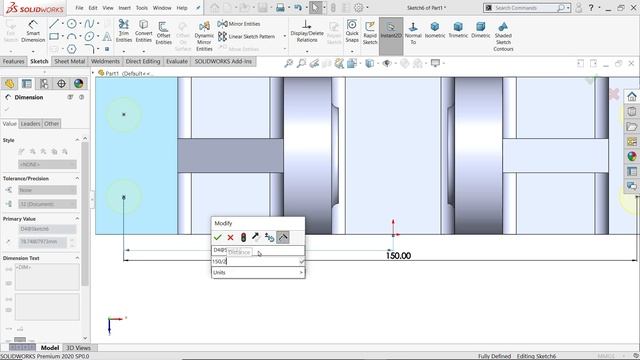This screenshot has height=360, width=640.
Task: Select the Smart Dimension tool
Action: tap(33, 31)
